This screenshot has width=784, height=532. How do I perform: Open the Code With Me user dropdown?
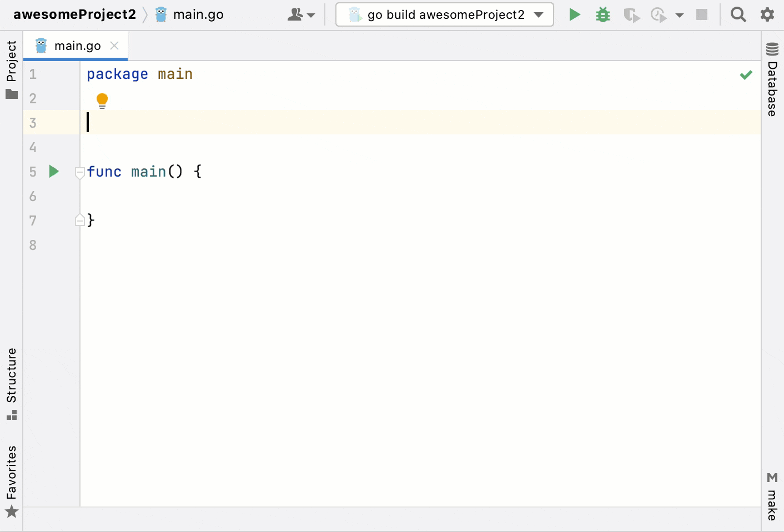click(x=300, y=14)
